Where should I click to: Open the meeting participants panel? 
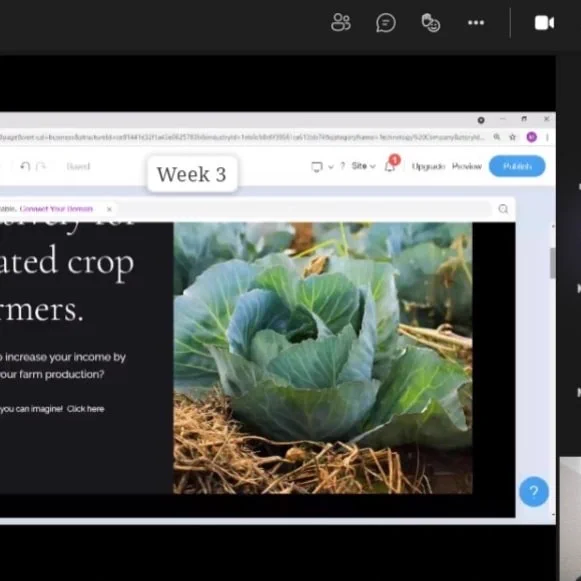341,23
